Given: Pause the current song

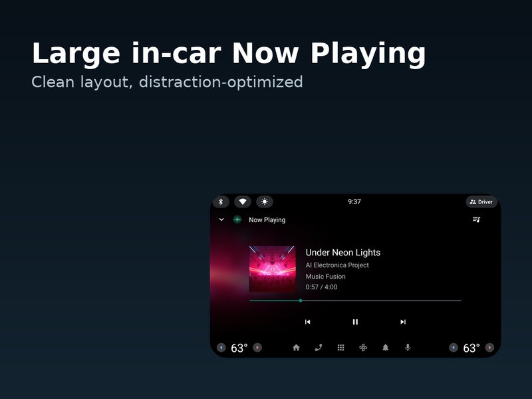Looking at the screenshot, I should pos(355,322).
